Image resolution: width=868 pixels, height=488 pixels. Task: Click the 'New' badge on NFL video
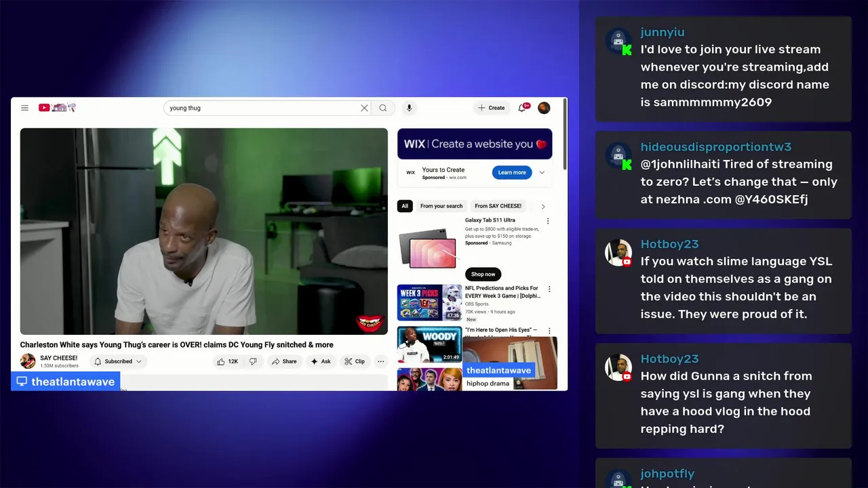pyautogui.click(x=471, y=319)
